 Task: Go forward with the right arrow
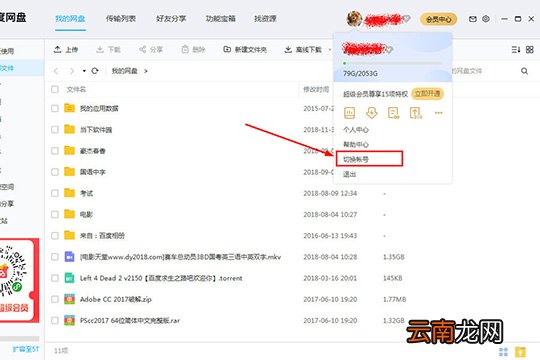click(72, 71)
